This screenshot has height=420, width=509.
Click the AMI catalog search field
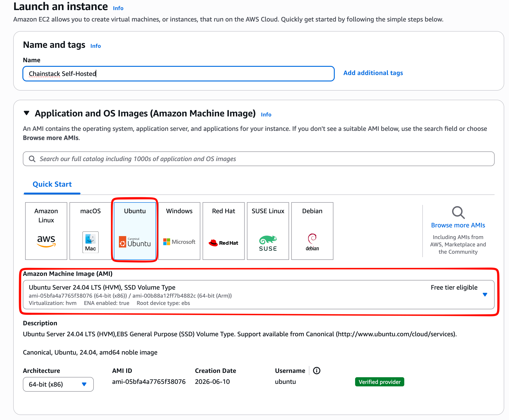point(258,159)
